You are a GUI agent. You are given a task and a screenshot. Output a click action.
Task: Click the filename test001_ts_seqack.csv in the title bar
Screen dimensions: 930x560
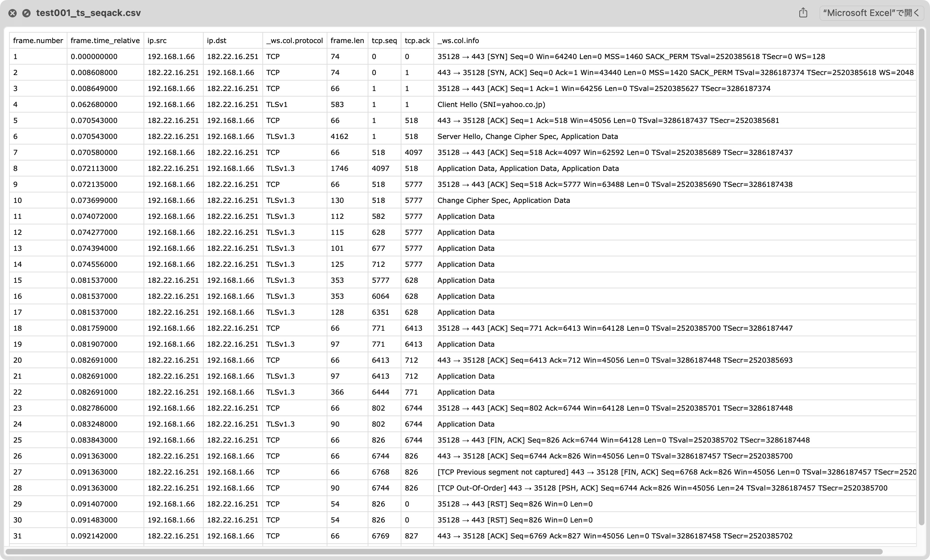coord(88,13)
